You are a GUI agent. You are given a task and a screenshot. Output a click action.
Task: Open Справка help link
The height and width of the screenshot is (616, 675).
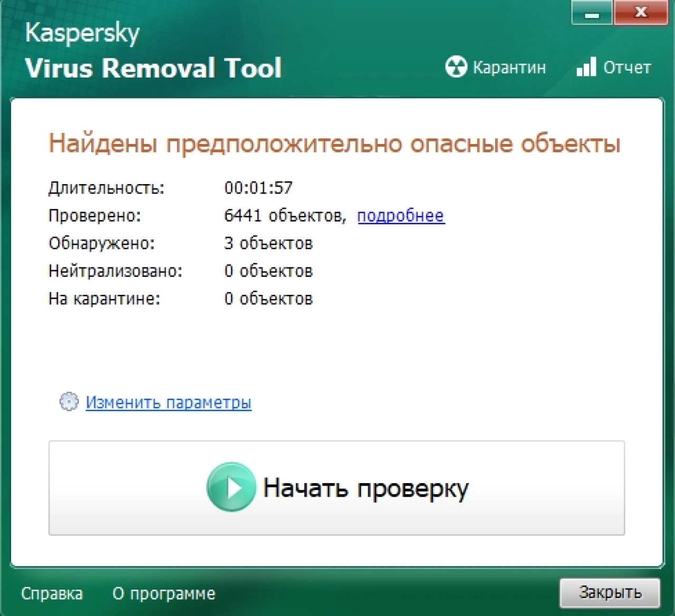52,593
